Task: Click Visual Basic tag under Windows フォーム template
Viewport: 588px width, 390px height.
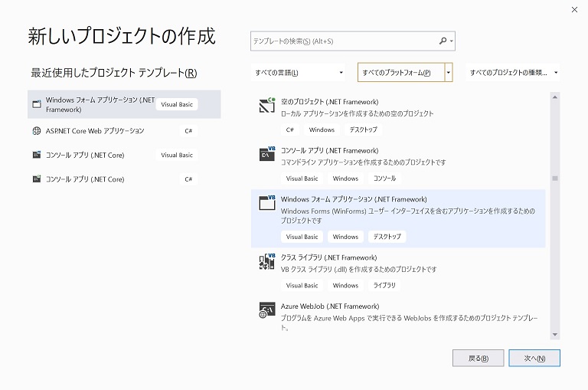Action: 302,237
